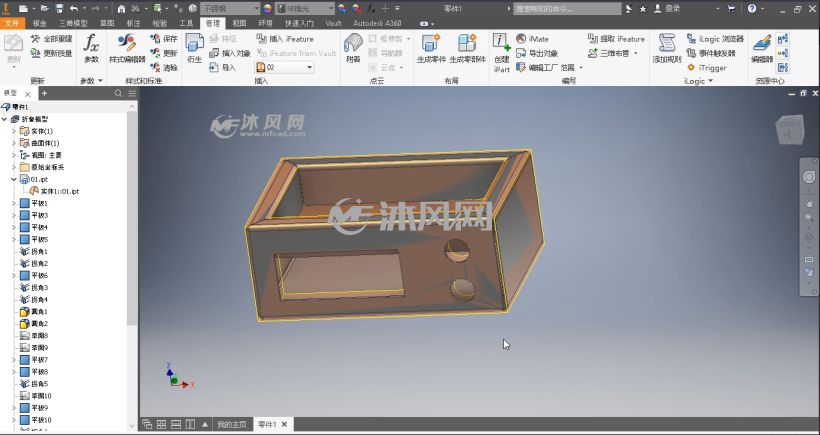The height and width of the screenshot is (435, 820).
Task: Click 更新质量 (Update Mass) in ribbon
Action: click(52, 53)
